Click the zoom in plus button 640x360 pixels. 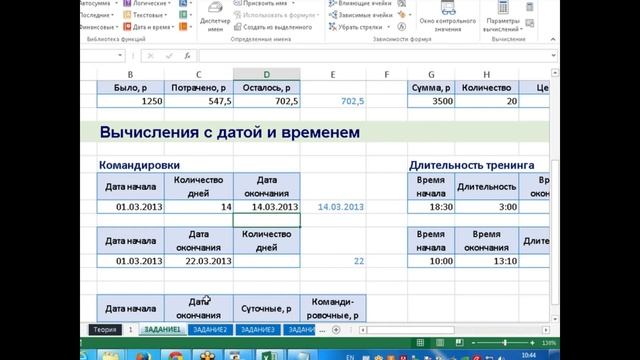(532, 343)
